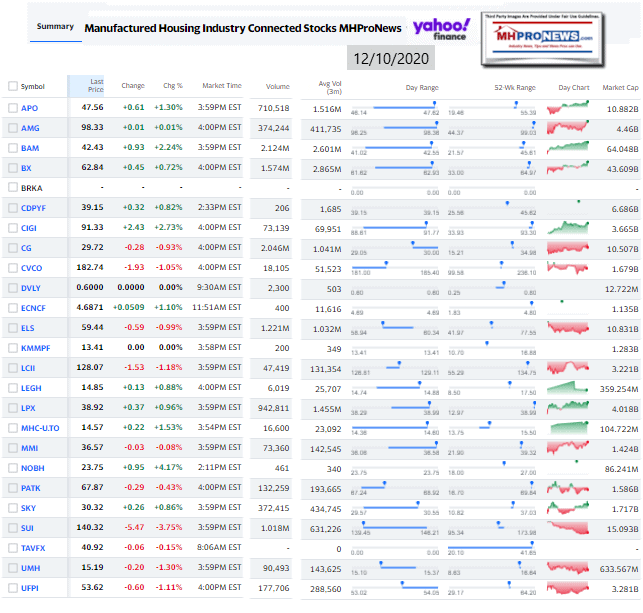The image size is (643, 613).
Task: Select the NOBH +4.17% change cell
Action: click(x=169, y=467)
